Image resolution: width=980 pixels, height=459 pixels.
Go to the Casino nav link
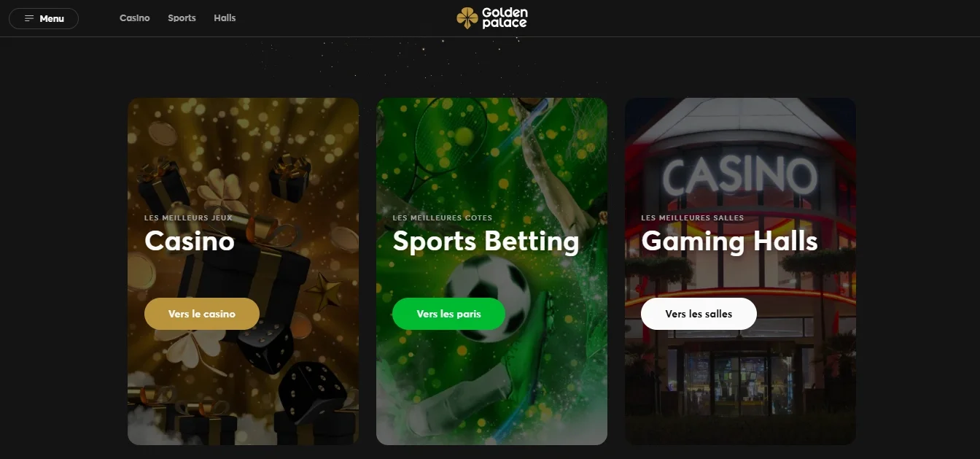click(135, 18)
